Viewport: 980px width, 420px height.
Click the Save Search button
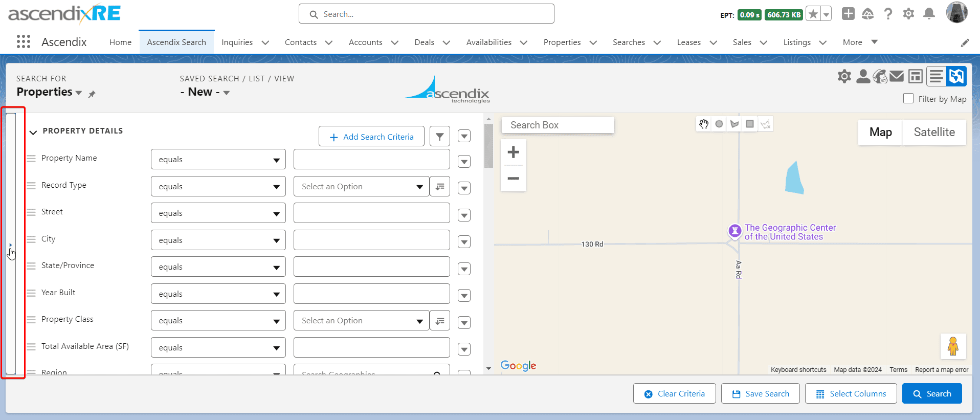point(760,394)
